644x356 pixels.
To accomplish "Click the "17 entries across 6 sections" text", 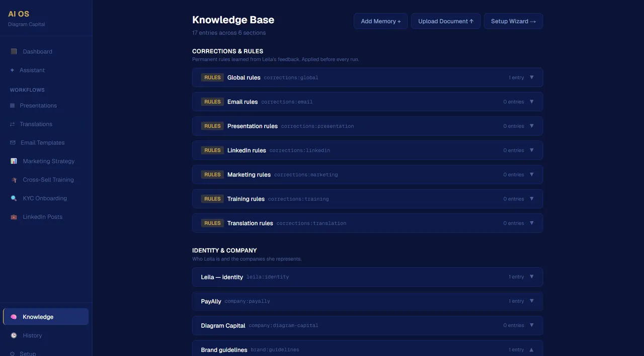I will (229, 33).
